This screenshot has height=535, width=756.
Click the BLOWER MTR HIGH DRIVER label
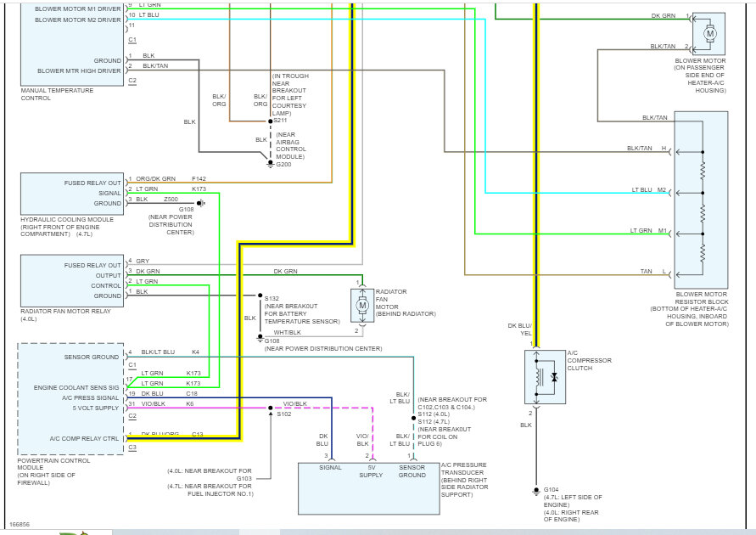pyautogui.click(x=79, y=71)
